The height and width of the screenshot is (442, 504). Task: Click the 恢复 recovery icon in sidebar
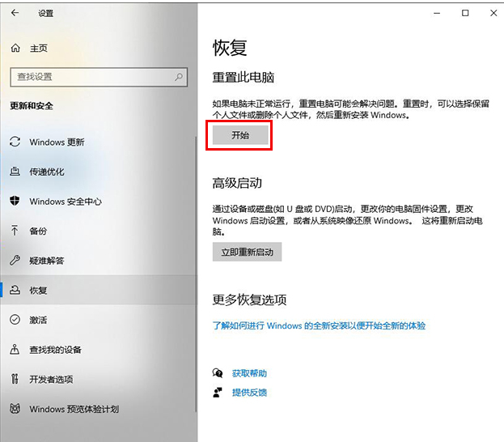coord(15,290)
